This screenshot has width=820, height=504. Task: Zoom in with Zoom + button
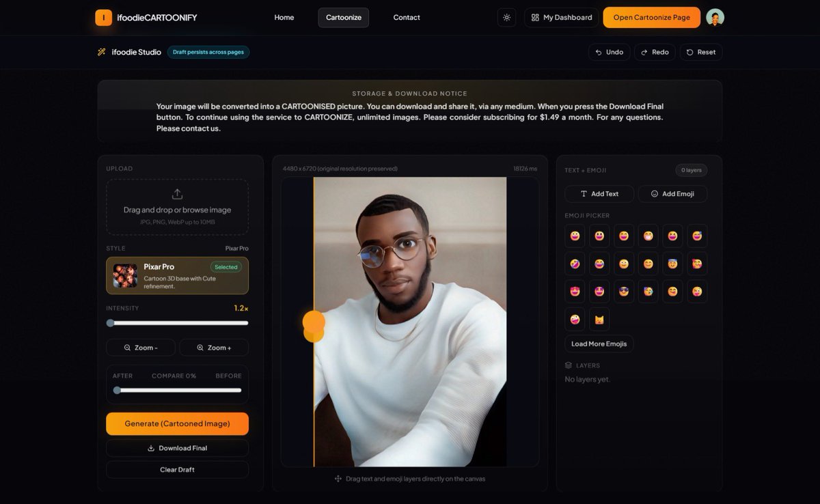214,348
